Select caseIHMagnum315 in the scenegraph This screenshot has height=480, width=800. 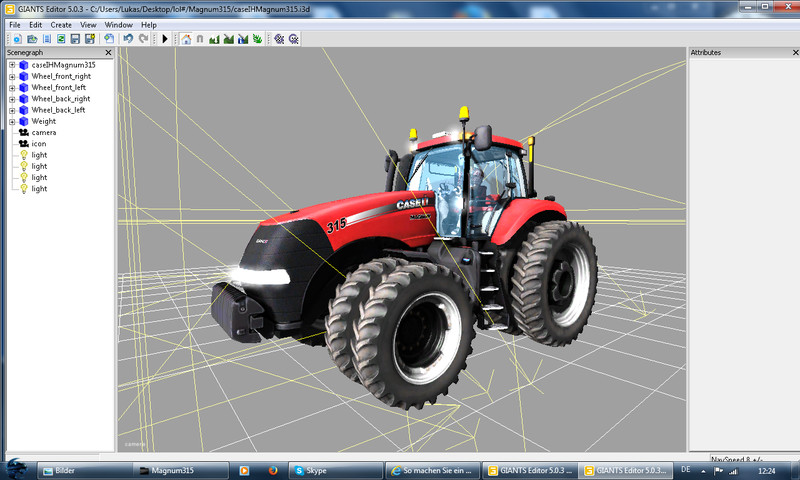63,65
